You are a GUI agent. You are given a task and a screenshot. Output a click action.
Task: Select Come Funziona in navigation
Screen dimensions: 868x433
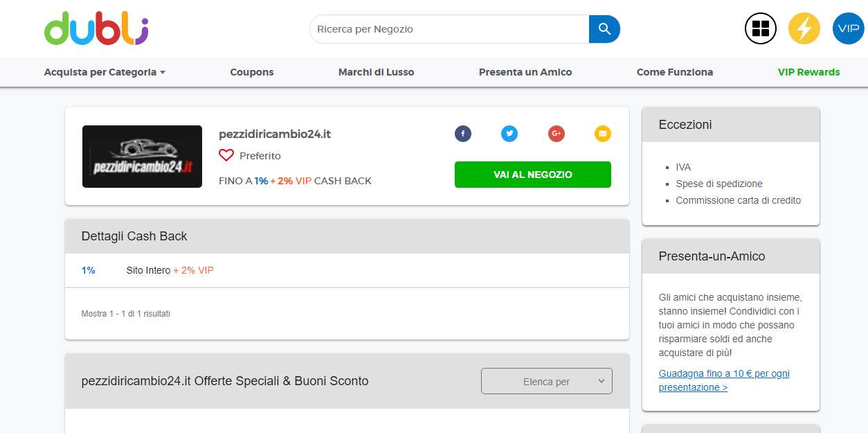point(675,72)
